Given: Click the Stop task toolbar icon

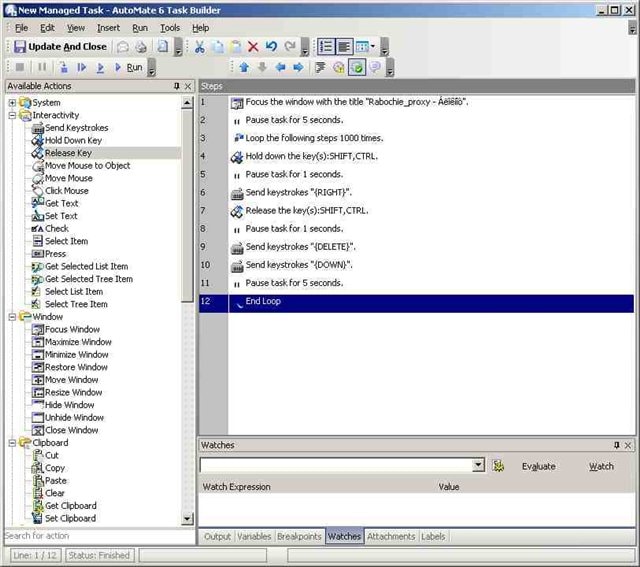Looking at the screenshot, I should pos(20,68).
